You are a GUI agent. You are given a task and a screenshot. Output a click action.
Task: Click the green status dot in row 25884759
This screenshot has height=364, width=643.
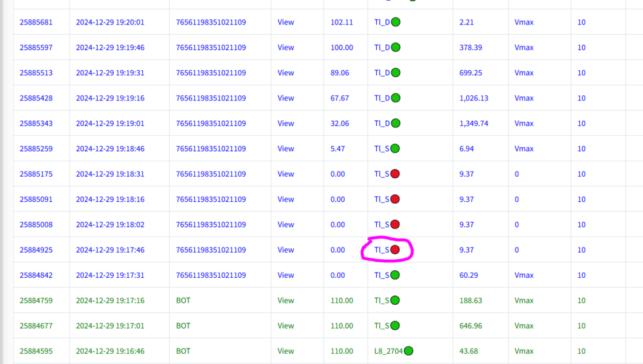395,300
